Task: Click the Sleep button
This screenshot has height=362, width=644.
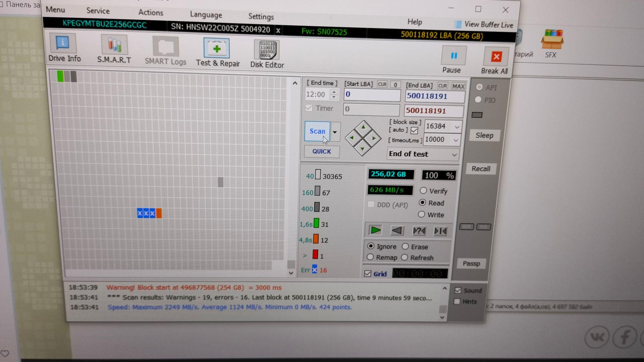Action: point(484,135)
